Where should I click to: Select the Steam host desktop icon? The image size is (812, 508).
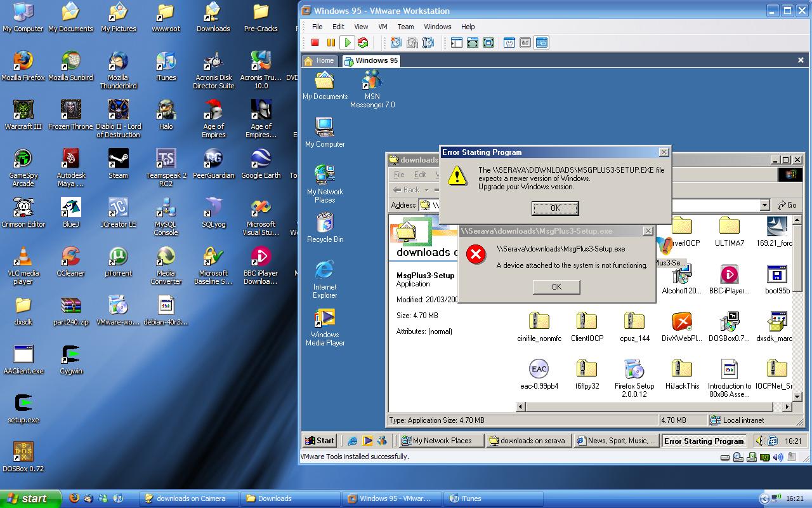(x=118, y=164)
